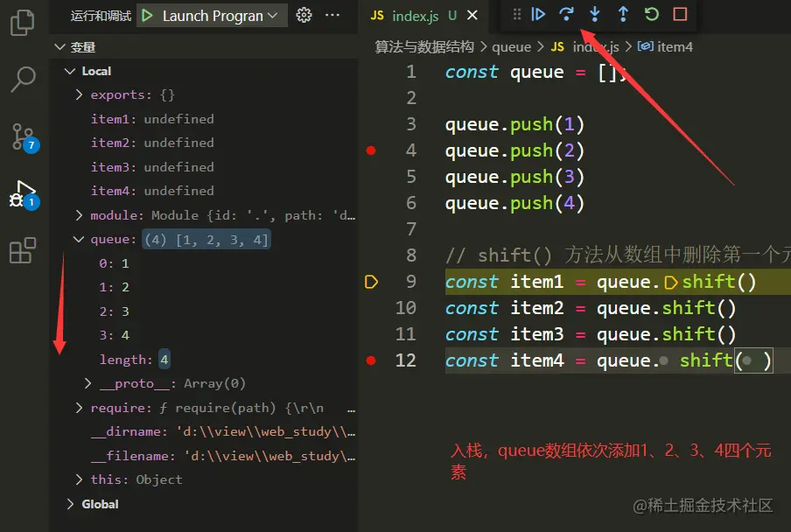Image resolution: width=791 pixels, height=532 pixels.
Task: Start debugging with green play icon
Action: point(147,16)
